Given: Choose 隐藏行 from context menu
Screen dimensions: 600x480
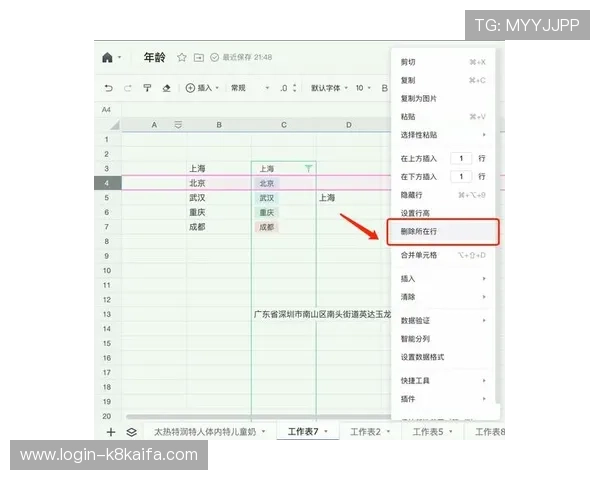Looking at the screenshot, I should pos(443,195).
